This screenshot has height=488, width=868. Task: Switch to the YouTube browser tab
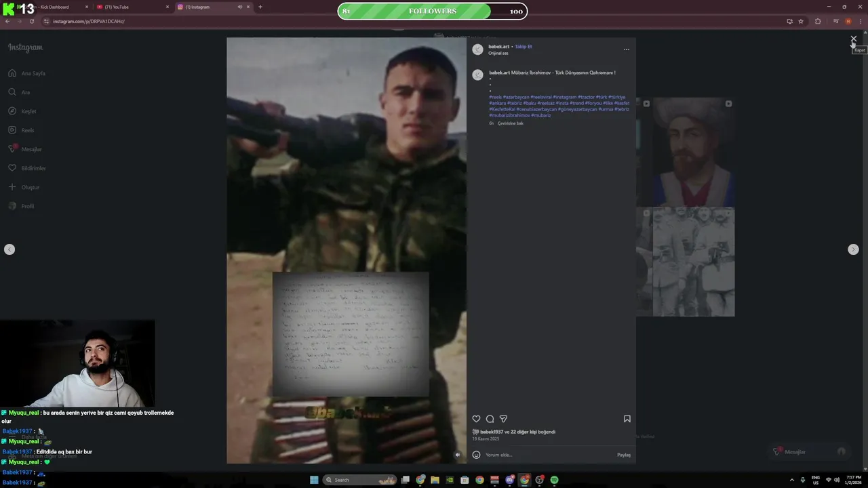tap(132, 7)
